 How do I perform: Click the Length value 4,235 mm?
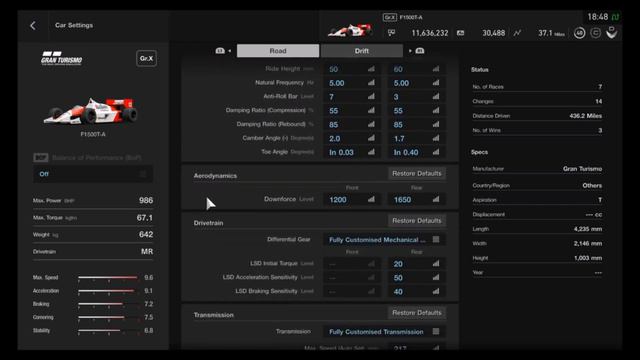pos(588,229)
